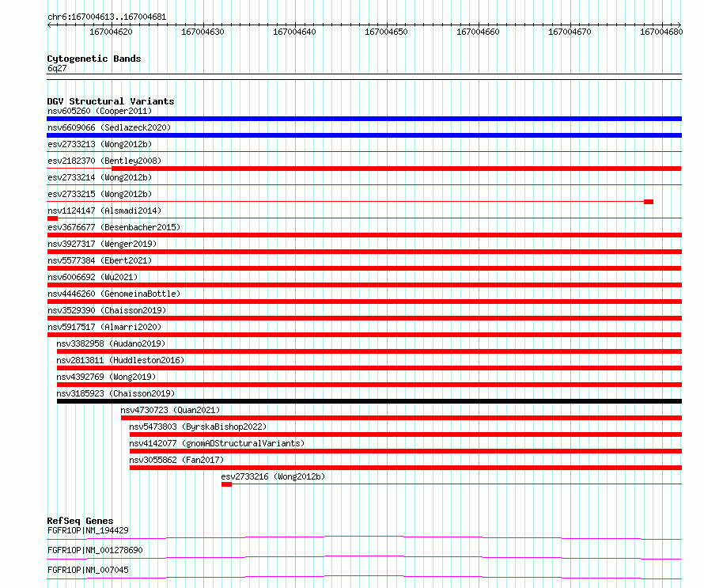This screenshot has width=704, height=588.
Task: Select nsv5577384 (Ebert2021) variant label
Action: point(100,260)
